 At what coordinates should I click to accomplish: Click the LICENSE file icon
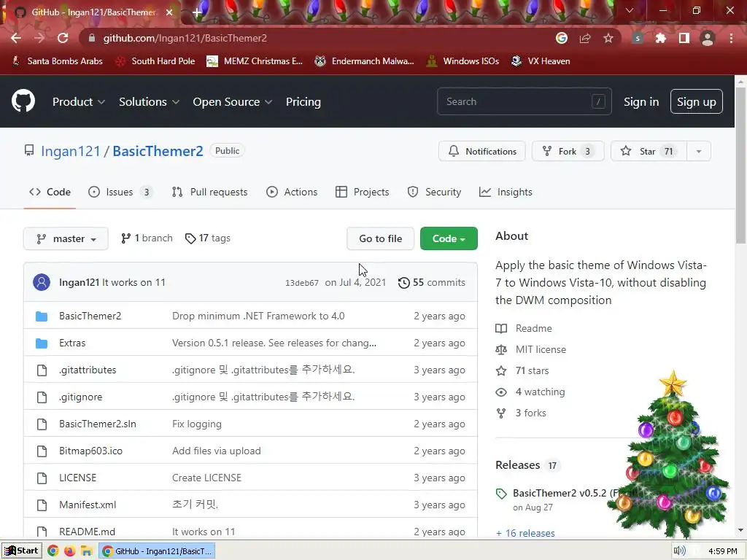[42, 478]
